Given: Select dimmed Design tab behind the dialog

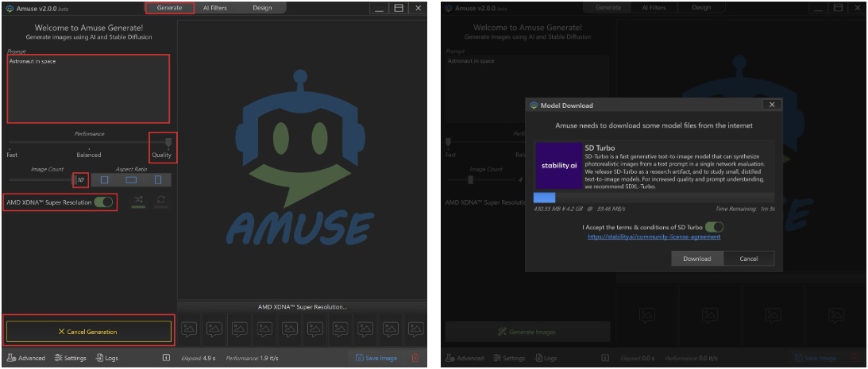Looking at the screenshot, I should [701, 8].
